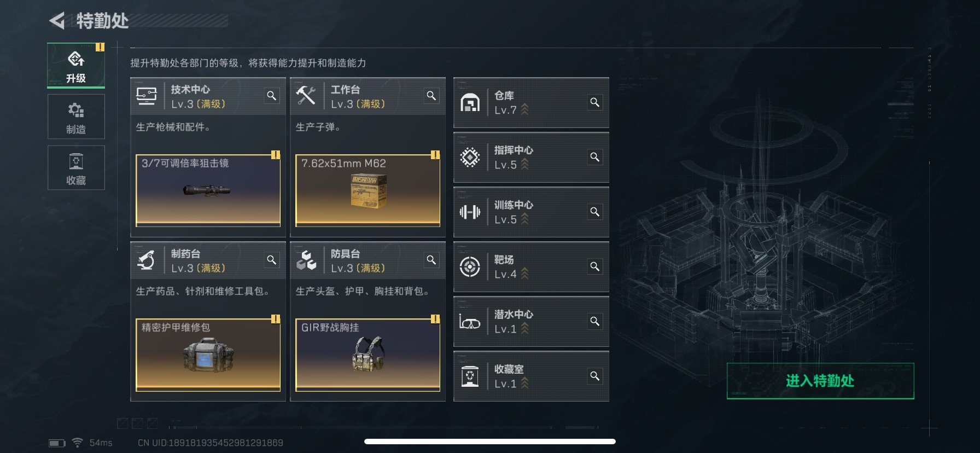
Task: Click the 靶场 target icon
Action: (470, 266)
